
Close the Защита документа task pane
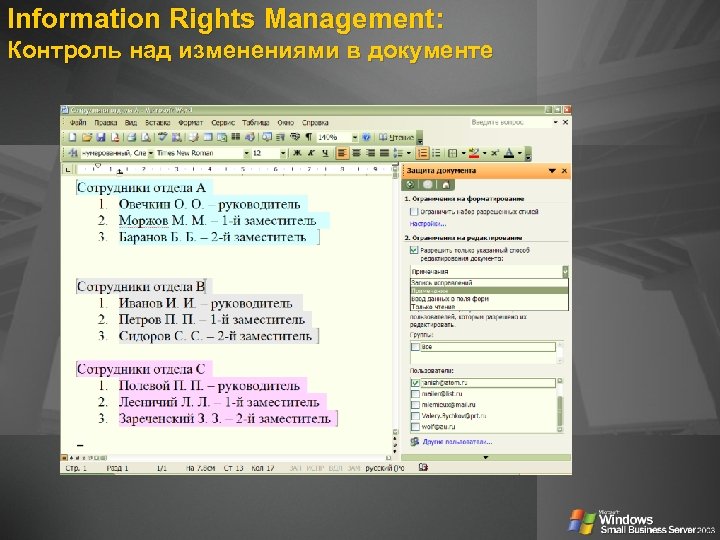564,171
